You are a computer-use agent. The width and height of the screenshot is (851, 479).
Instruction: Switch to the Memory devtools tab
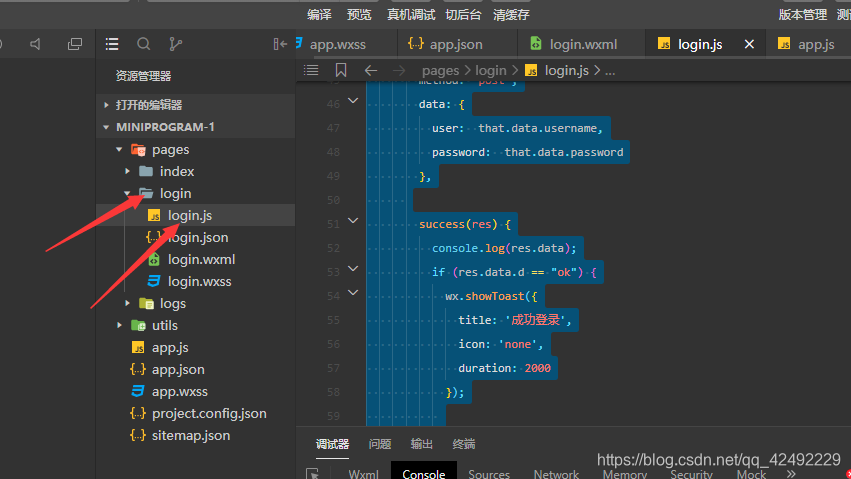point(625,474)
